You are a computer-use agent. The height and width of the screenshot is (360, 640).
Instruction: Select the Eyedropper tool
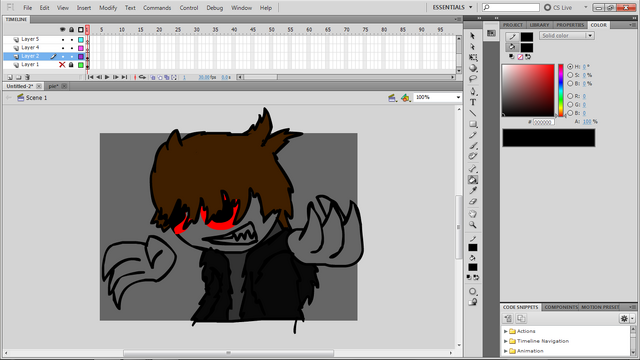(473, 191)
